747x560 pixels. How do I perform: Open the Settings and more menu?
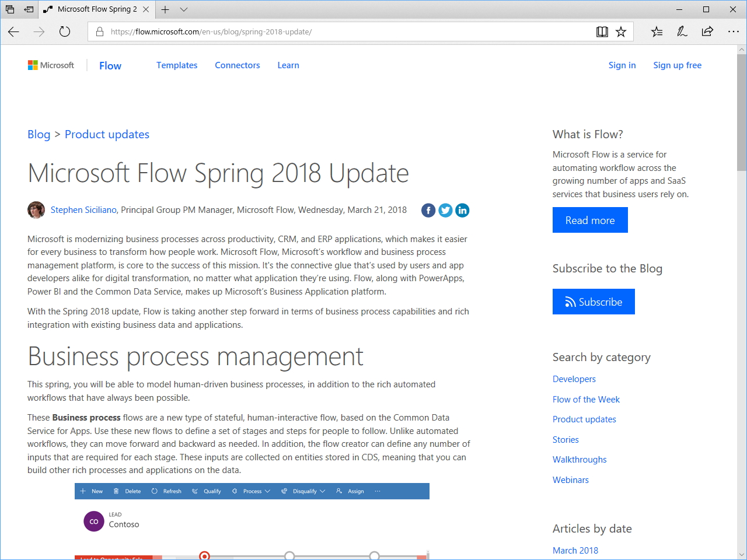click(x=733, y=32)
